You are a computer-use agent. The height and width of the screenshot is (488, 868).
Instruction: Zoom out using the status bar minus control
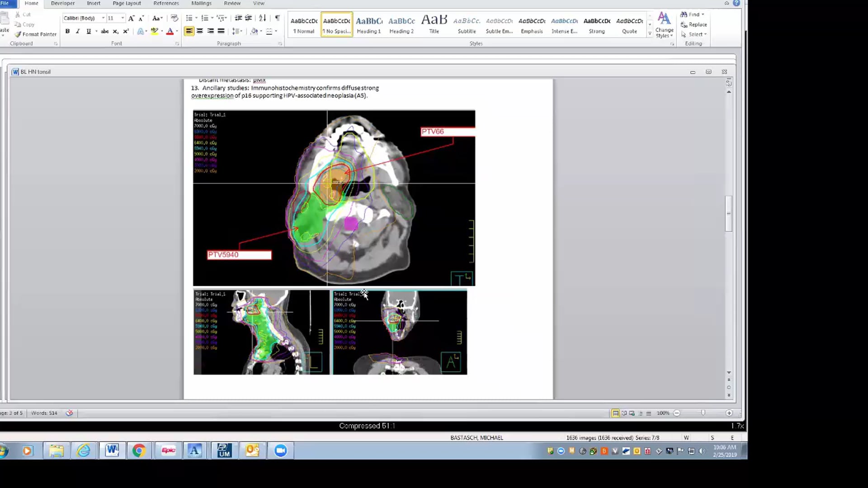pos(677,413)
